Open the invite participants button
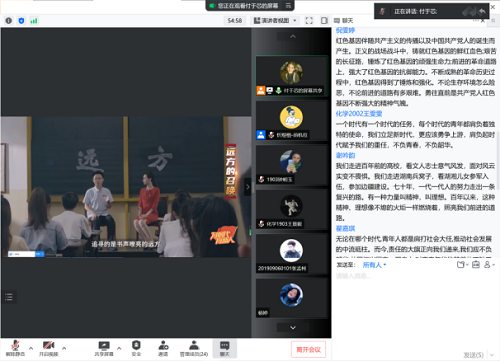500x361 pixels. tap(163, 348)
